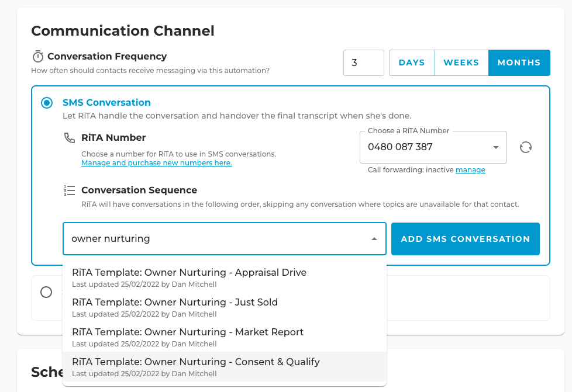Click the call forwarding manage link
This screenshot has width=572, height=392.
pyautogui.click(x=470, y=170)
